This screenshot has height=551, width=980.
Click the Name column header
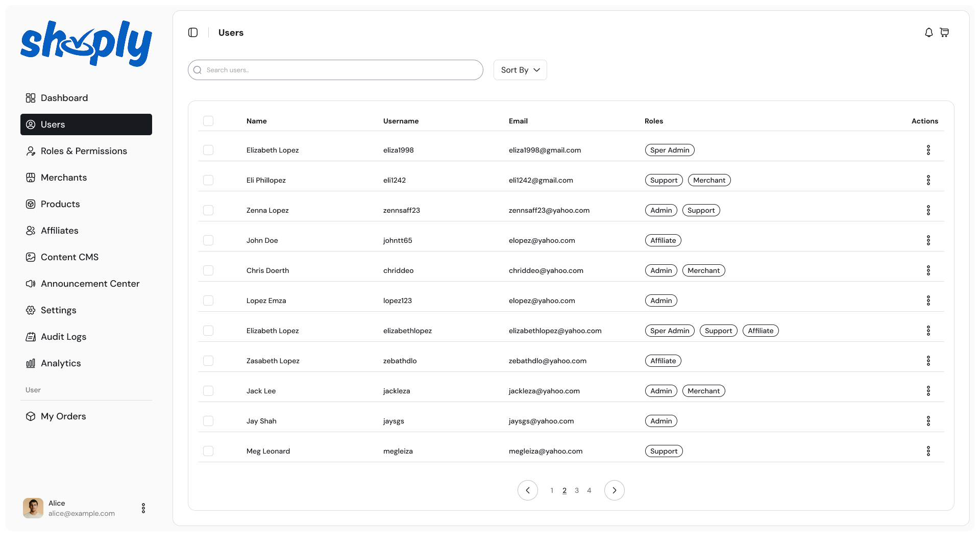pyautogui.click(x=257, y=121)
